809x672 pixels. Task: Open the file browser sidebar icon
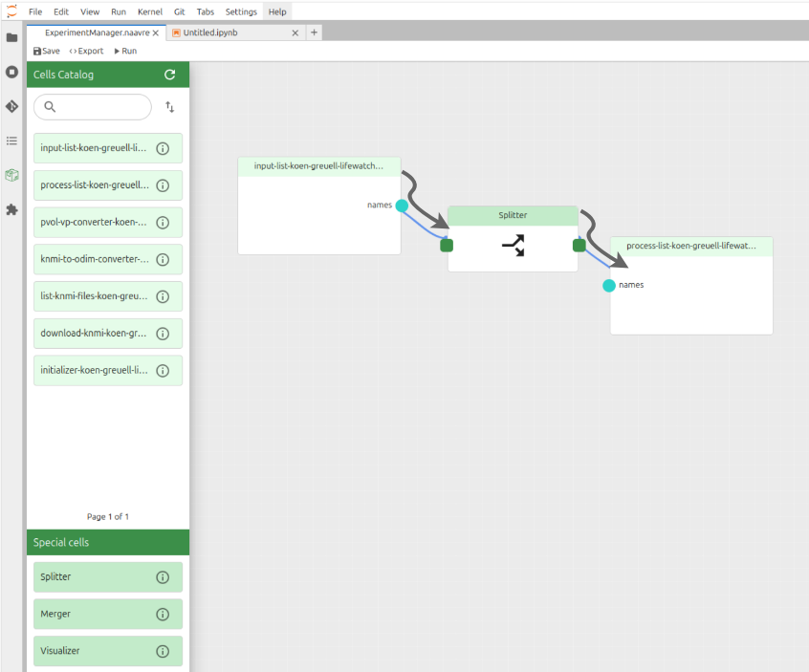coord(11,37)
